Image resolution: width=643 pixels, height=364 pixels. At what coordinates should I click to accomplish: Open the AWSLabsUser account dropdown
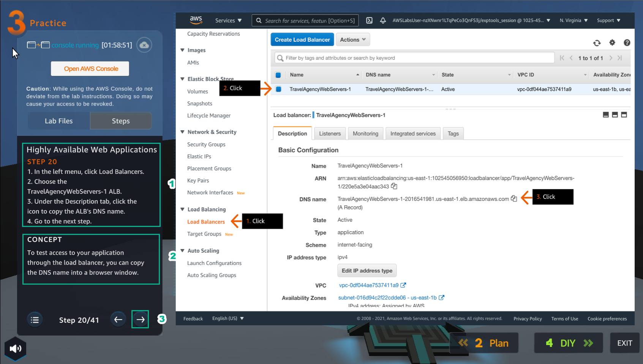pos(471,20)
